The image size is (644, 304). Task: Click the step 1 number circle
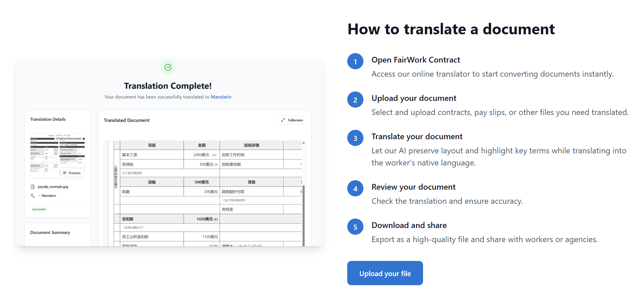(355, 62)
